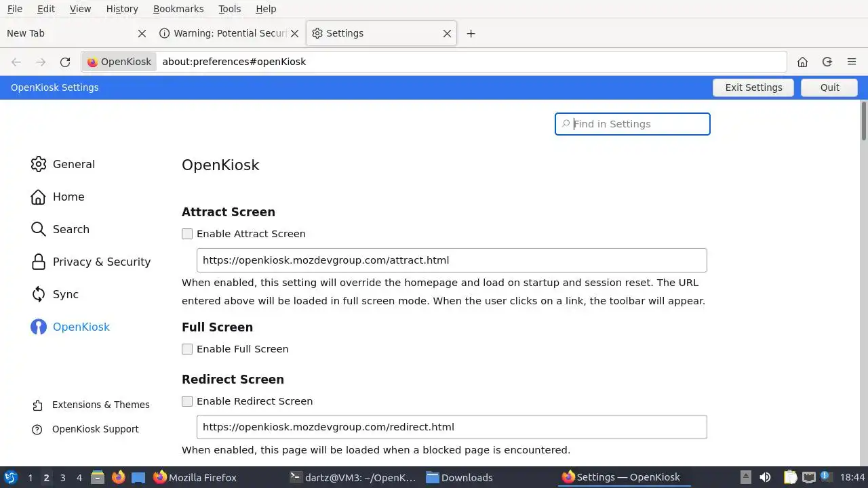Viewport: 868px width, 488px height.
Task: Click the Home icon in toolbar
Action: pos(802,62)
